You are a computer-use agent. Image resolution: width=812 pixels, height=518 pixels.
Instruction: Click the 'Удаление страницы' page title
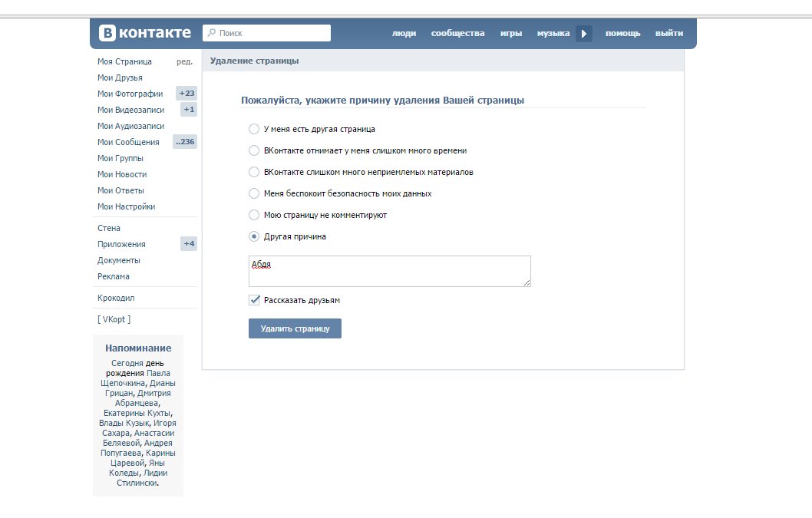[x=254, y=61]
